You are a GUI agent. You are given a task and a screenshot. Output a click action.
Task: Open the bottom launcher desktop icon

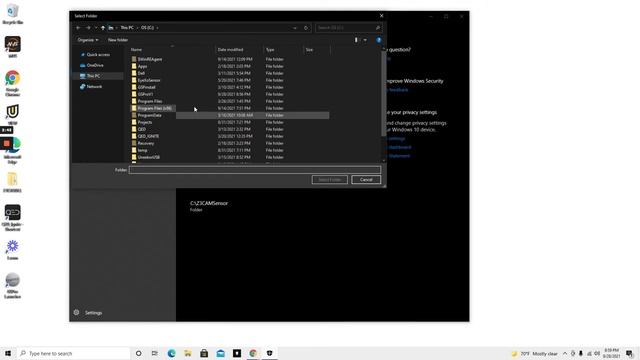pos(12,286)
